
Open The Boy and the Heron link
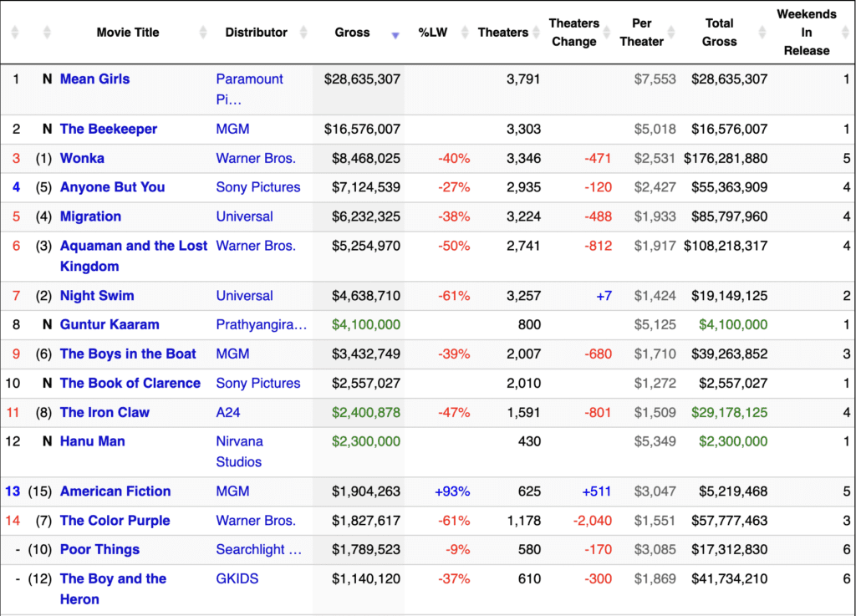(113, 589)
